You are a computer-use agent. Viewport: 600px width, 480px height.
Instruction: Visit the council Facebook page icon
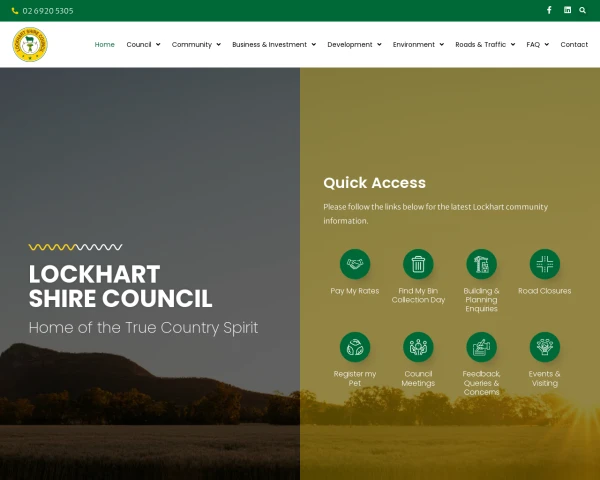point(549,10)
